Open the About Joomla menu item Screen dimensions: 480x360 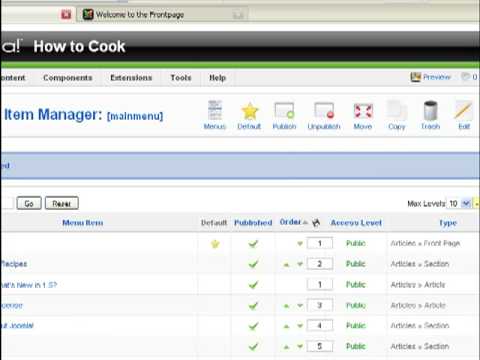pyautogui.click(x=17, y=325)
